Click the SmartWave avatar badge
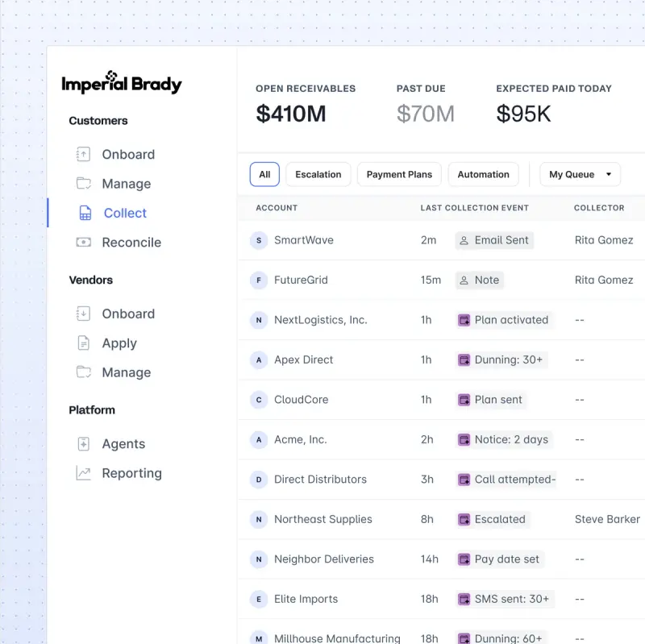 tap(259, 240)
